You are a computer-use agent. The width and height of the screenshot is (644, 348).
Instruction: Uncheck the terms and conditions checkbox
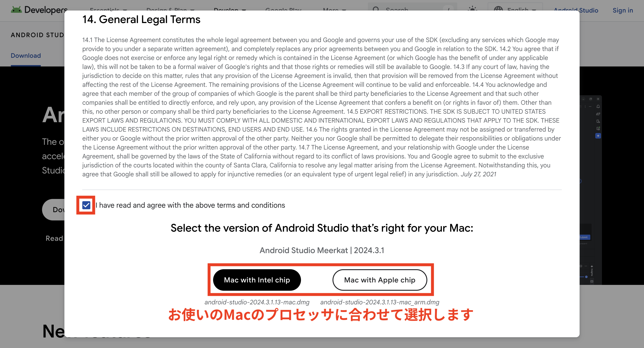tap(86, 205)
